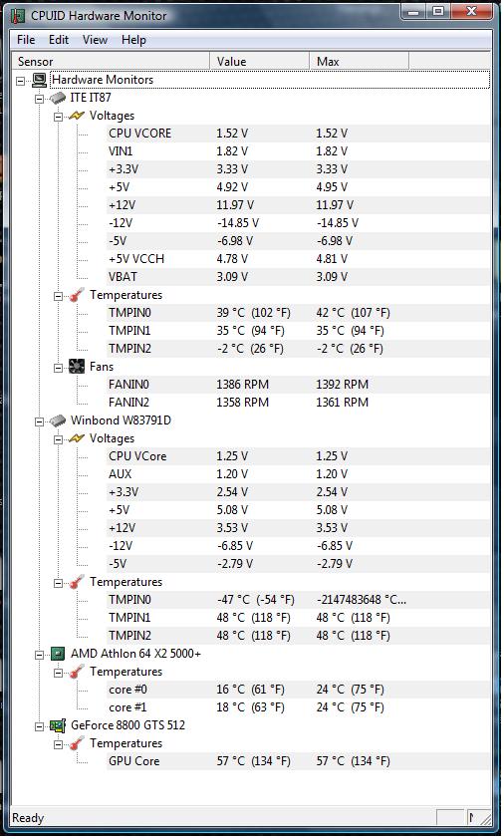Select the core #0 temperature row

tap(298, 690)
